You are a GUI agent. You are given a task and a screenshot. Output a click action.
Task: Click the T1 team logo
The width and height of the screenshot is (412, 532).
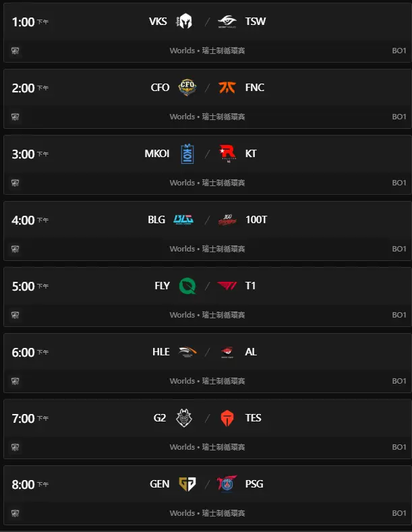[227, 286]
